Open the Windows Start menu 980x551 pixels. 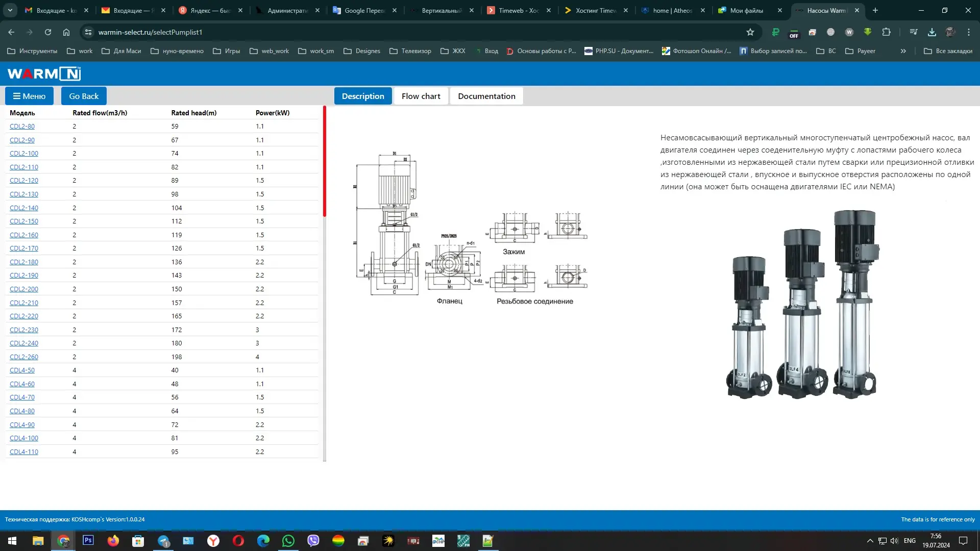tap(12, 541)
